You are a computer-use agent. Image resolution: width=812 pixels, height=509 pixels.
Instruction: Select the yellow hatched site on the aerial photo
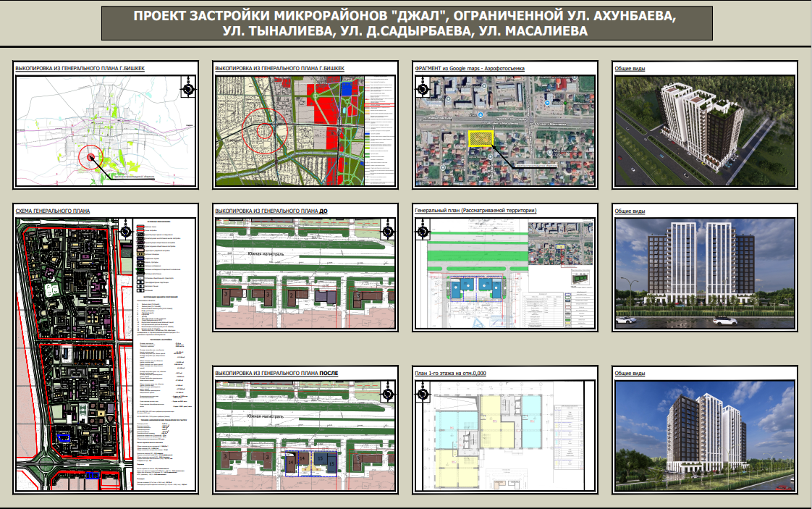(481, 138)
